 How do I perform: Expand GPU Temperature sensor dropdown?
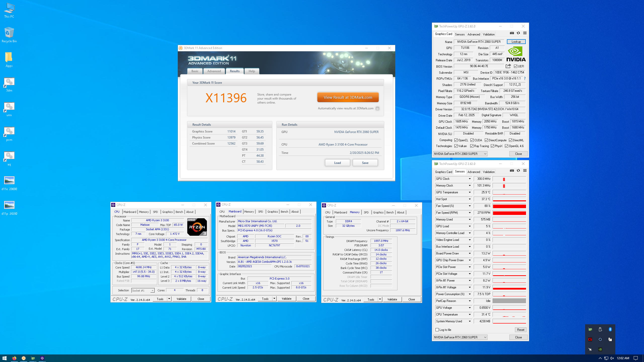coord(469,192)
